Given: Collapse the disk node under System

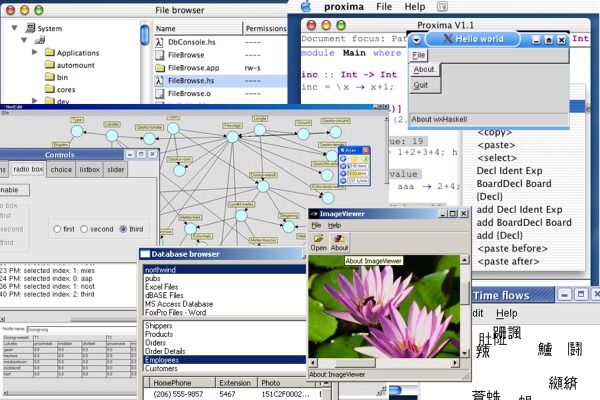Looking at the screenshot, I should (x=24, y=40).
